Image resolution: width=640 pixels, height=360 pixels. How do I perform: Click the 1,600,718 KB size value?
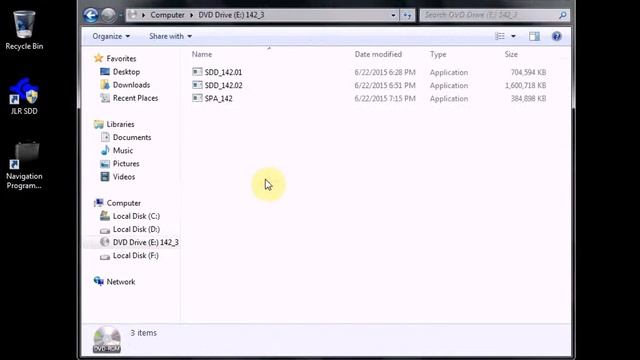tap(525, 85)
